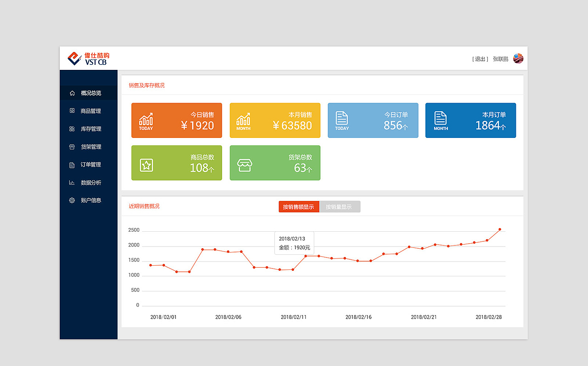Click the 库存管理 grid icon

coord(72,129)
